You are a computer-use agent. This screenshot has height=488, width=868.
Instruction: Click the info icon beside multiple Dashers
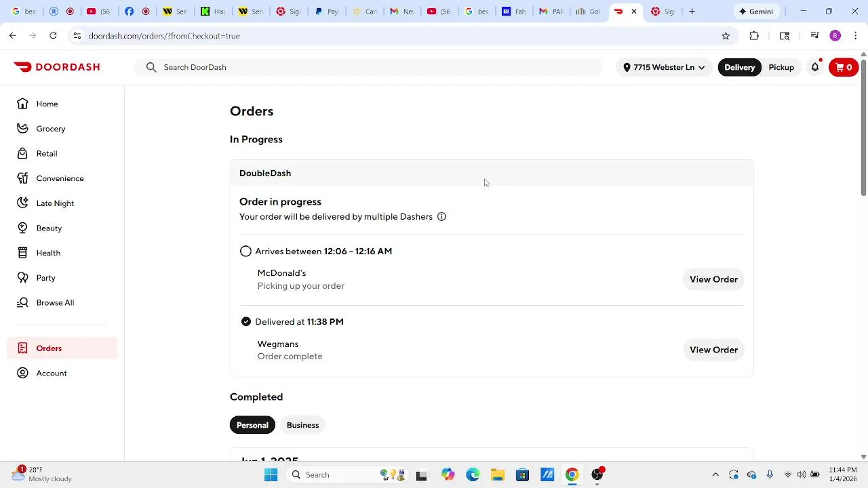(x=441, y=217)
